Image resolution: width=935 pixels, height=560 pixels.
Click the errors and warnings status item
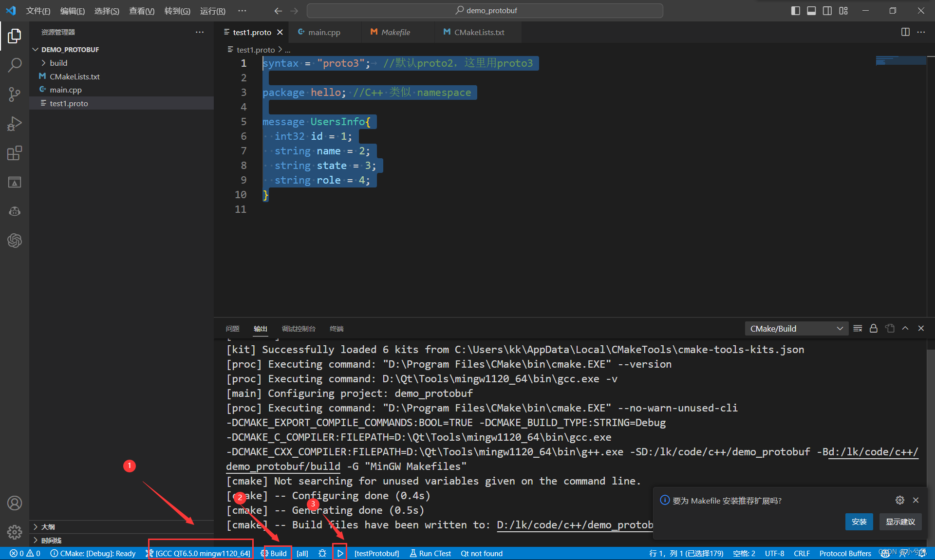pos(25,553)
